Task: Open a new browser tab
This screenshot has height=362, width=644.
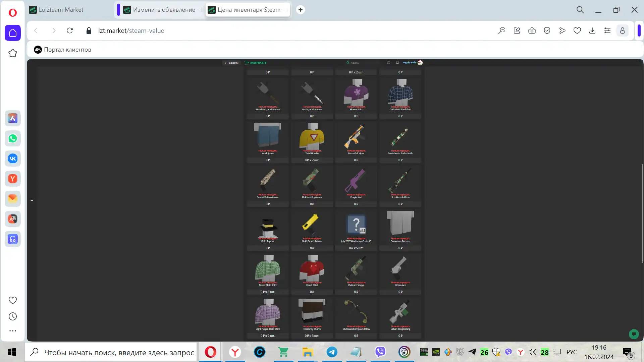Action: pyautogui.click(x=301, y=10)
